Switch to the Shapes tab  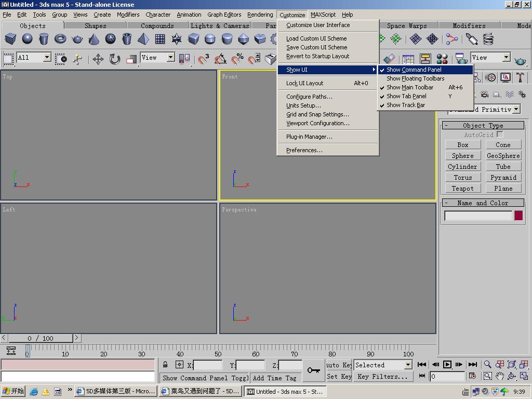[x=96, y=26]
